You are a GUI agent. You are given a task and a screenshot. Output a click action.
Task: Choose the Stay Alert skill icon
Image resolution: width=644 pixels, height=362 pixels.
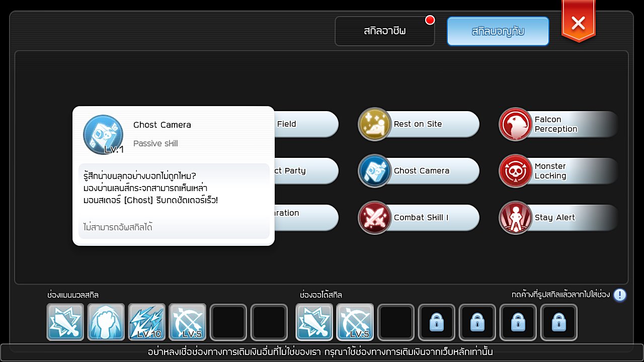tap(516, 218)
